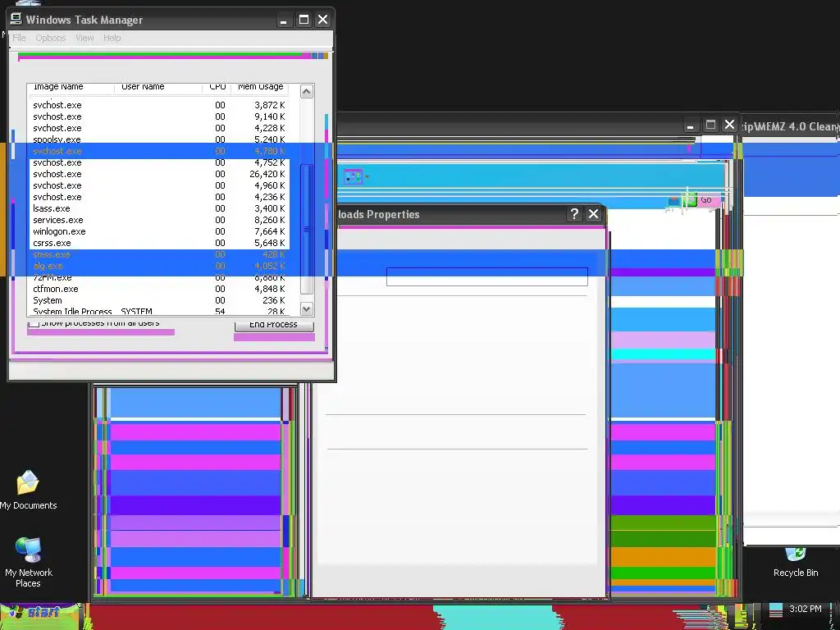Select svchost.exe using 26,420 K memory
840x630 pixels.
tap(159, 174)
